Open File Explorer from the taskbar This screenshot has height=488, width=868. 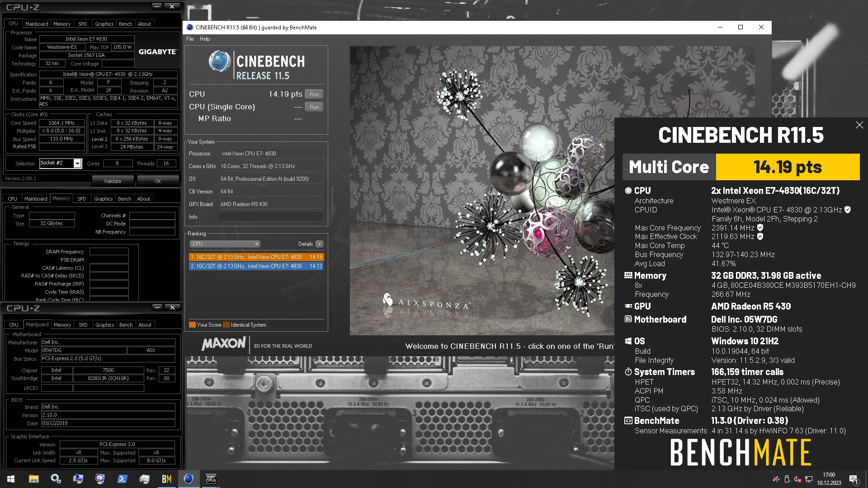click(x=33, y=479)
